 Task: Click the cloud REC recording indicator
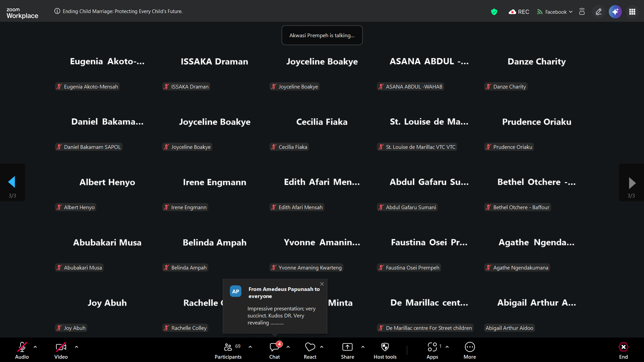[x=519, y=12]
